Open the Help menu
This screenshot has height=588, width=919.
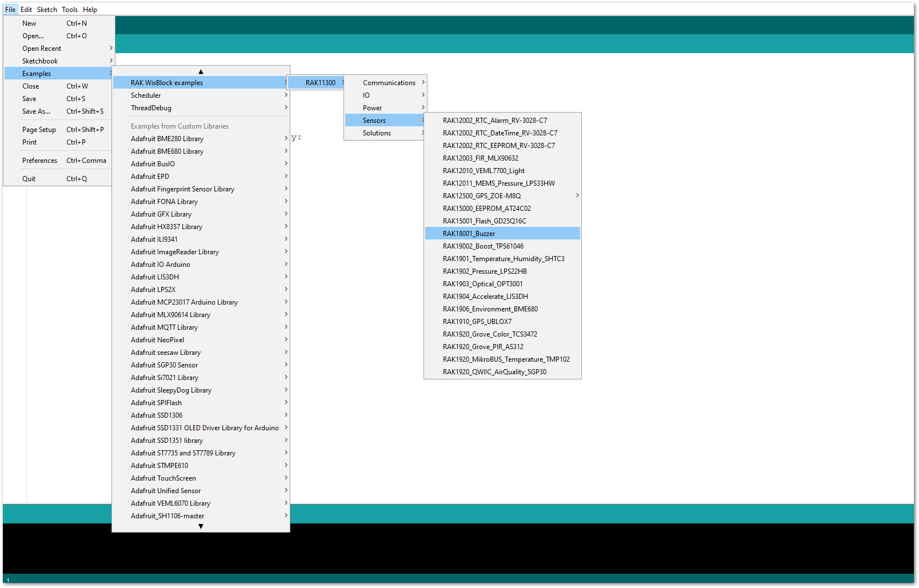[x=90, y=10]
